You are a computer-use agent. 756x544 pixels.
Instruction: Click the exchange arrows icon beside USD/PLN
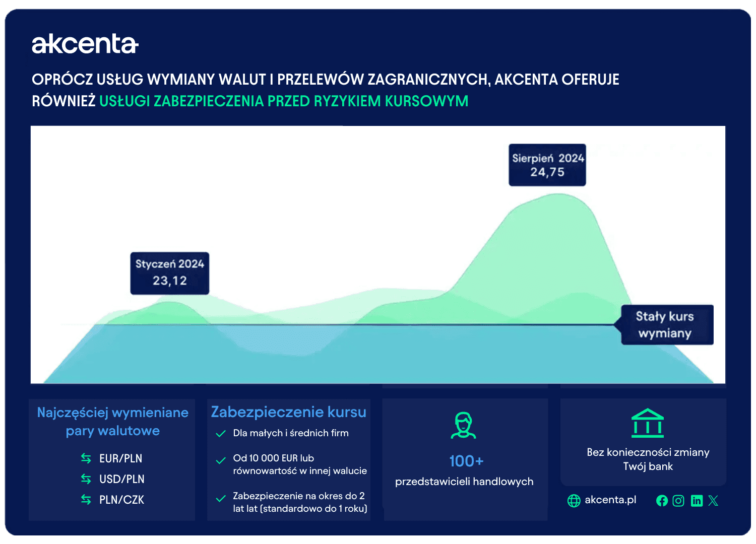(86, 479)
